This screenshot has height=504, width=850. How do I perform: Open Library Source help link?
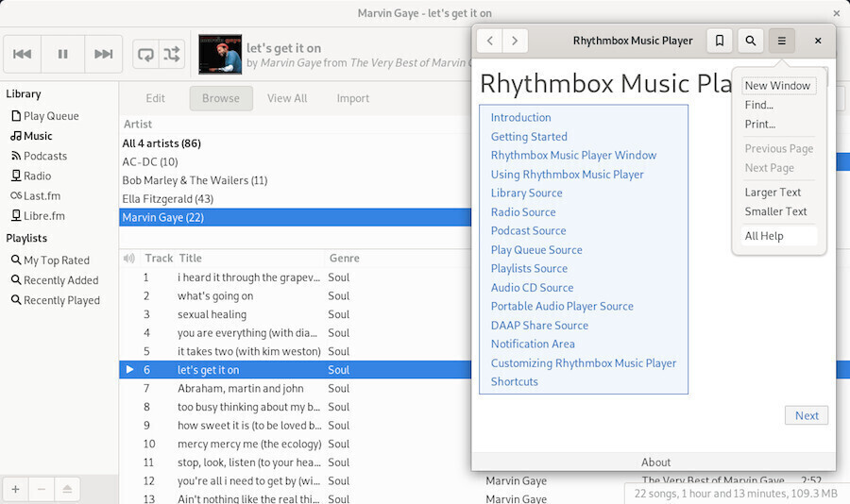[526, 193]
